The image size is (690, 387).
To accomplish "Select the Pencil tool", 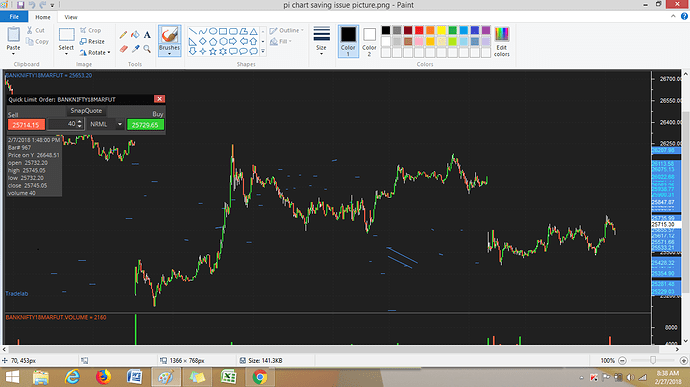I will pos(124,35).
